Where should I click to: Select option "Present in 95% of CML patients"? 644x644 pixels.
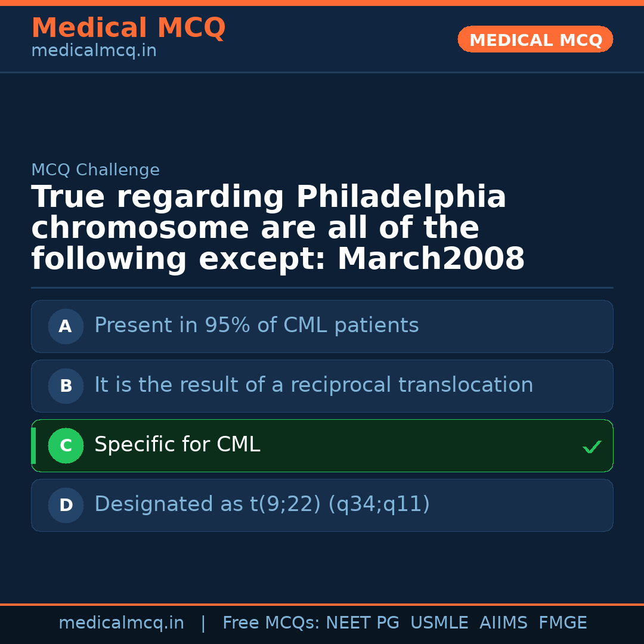pos(256,326)
